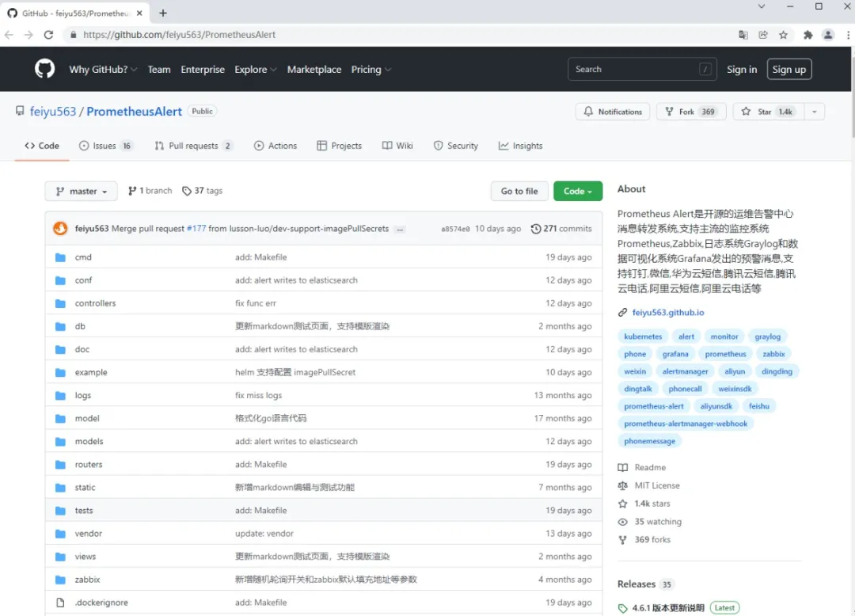Star the repository with Star button
The image size is (855, 616).
769,112
